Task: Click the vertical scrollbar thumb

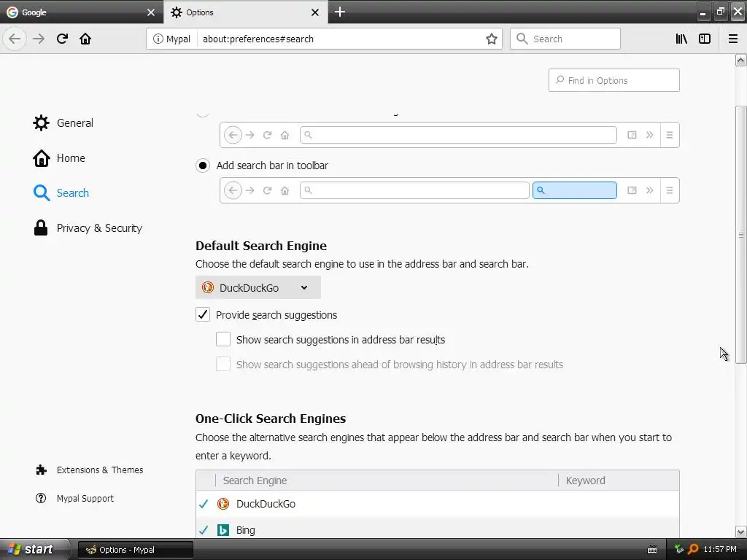Action: click(740, 235)
